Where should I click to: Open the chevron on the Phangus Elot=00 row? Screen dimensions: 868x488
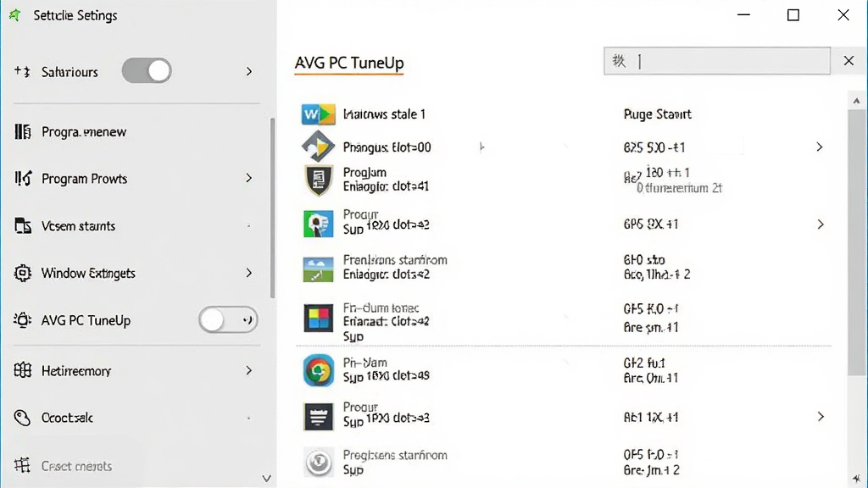[x=820, y=147]
